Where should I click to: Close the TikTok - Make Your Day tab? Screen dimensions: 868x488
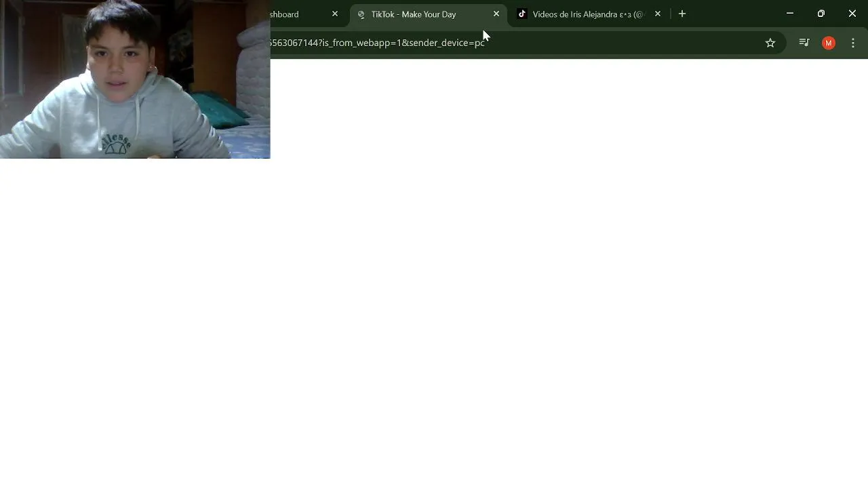[496, 14]
